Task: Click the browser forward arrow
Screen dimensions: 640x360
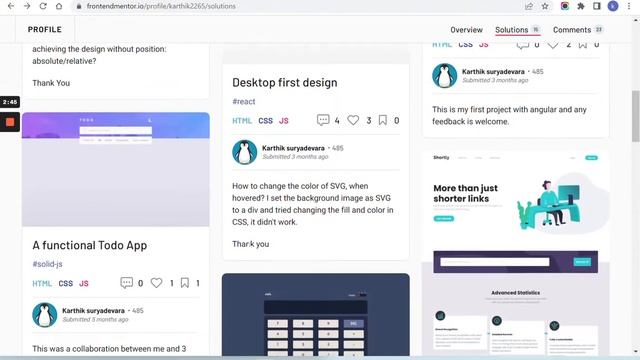Action: (27, 6)
